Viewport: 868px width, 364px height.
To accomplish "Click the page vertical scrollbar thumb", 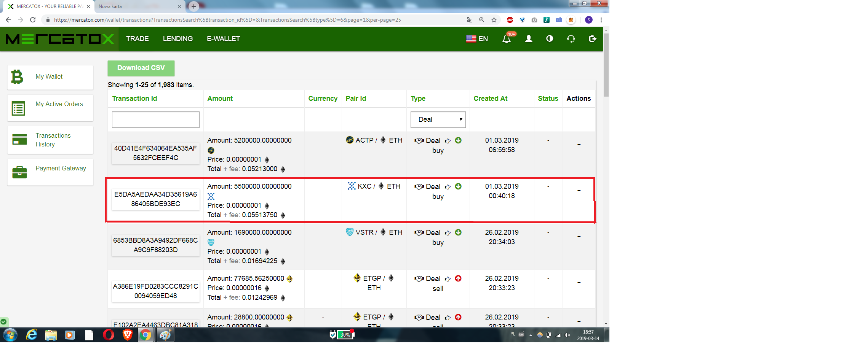I will 606,65.
